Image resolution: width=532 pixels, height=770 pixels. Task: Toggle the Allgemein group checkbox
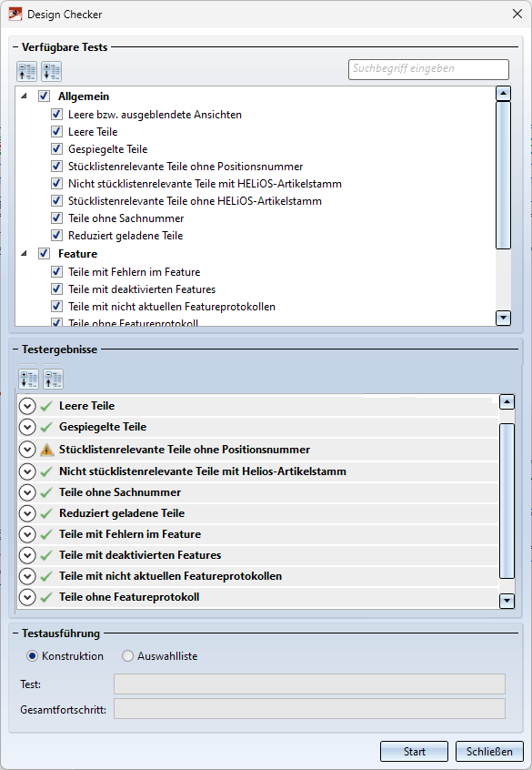[x=45, y=96]
